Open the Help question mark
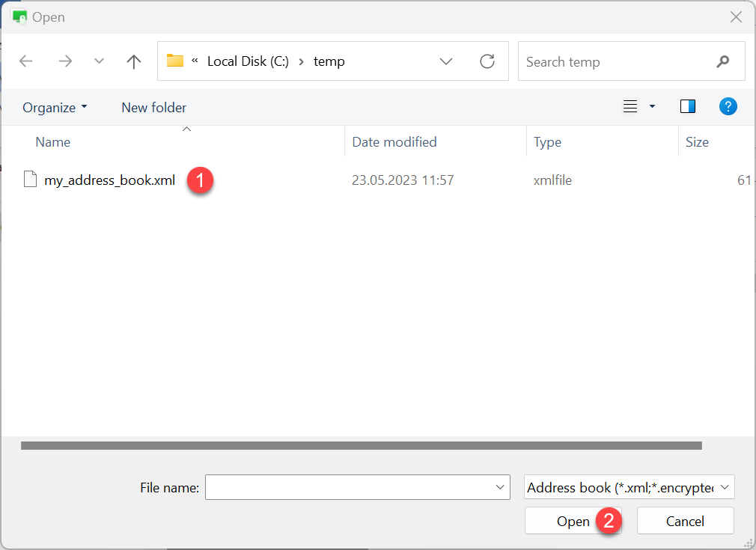Screen dimensions: 756x550 tap(728, 106)
